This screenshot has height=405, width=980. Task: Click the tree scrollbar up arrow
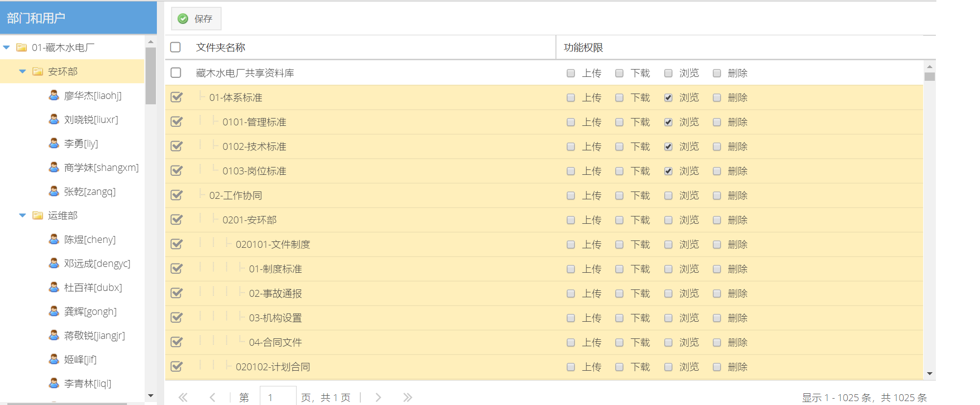point(151,42)
